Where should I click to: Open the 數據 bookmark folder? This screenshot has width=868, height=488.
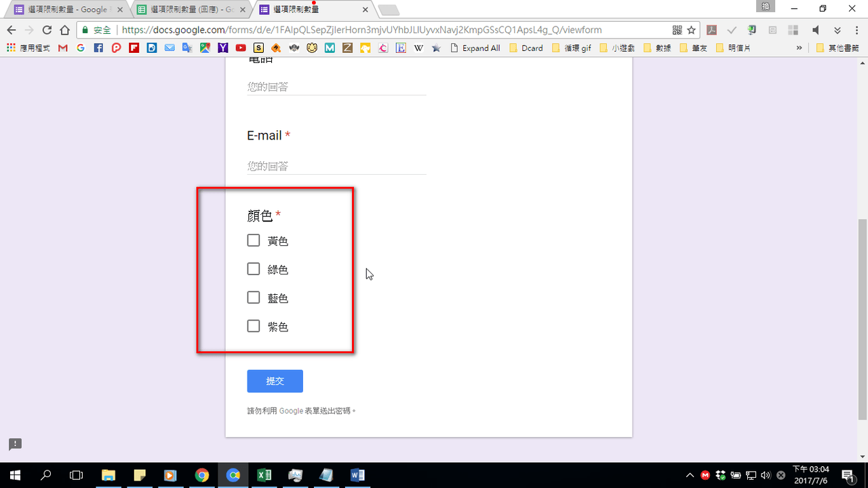click(657, 48)
